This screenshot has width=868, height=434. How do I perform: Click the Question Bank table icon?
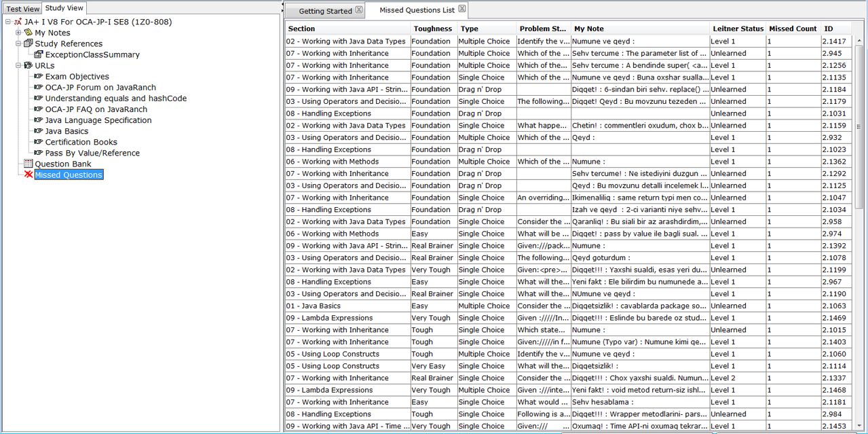click(28, 164)
